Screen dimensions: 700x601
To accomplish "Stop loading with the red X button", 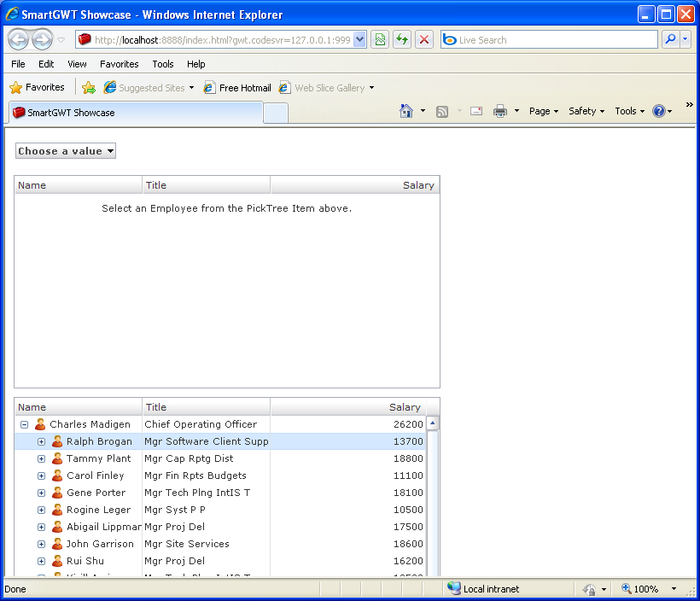I will [424, 40].
